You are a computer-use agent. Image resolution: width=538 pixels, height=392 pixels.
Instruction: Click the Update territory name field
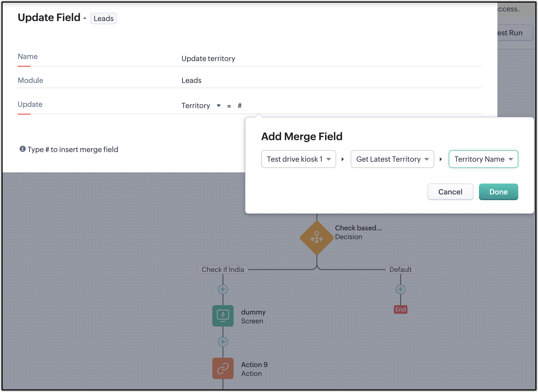coord(208,59)
